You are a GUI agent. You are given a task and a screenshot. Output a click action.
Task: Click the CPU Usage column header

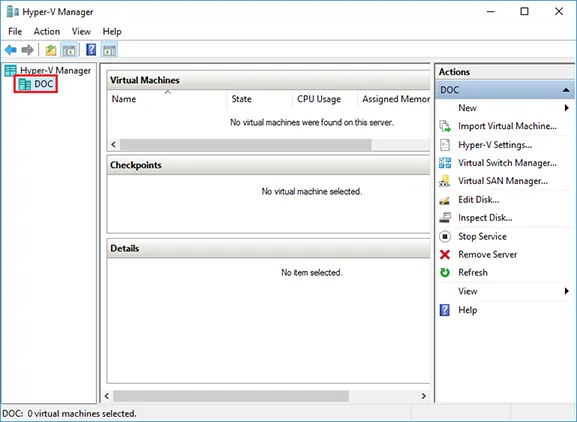[325, 99]
